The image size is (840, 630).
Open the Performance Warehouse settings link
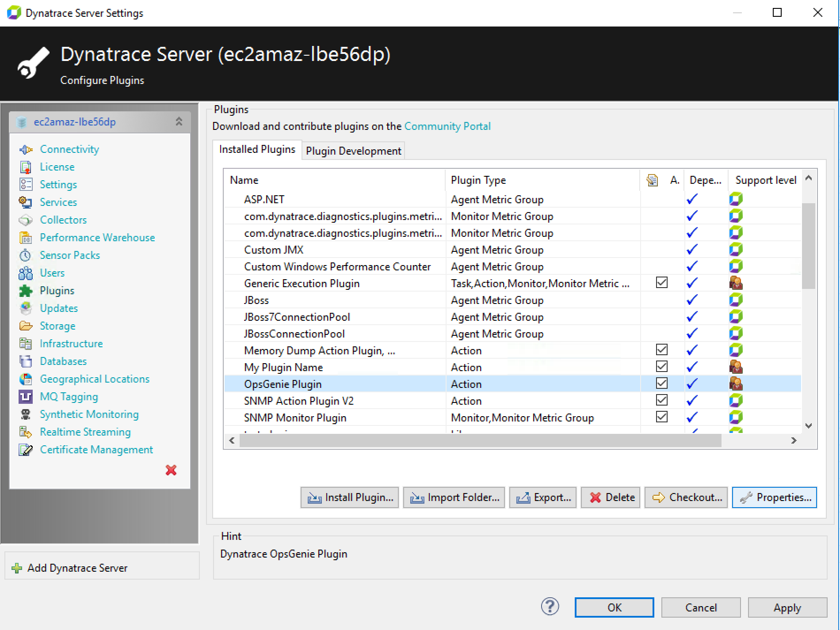[x=97, y=238]
